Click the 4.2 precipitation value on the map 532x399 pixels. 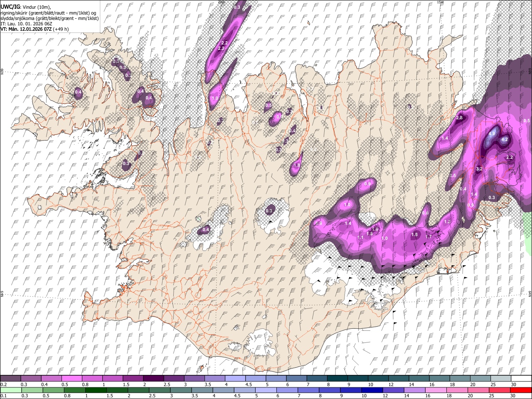[505, 140]
